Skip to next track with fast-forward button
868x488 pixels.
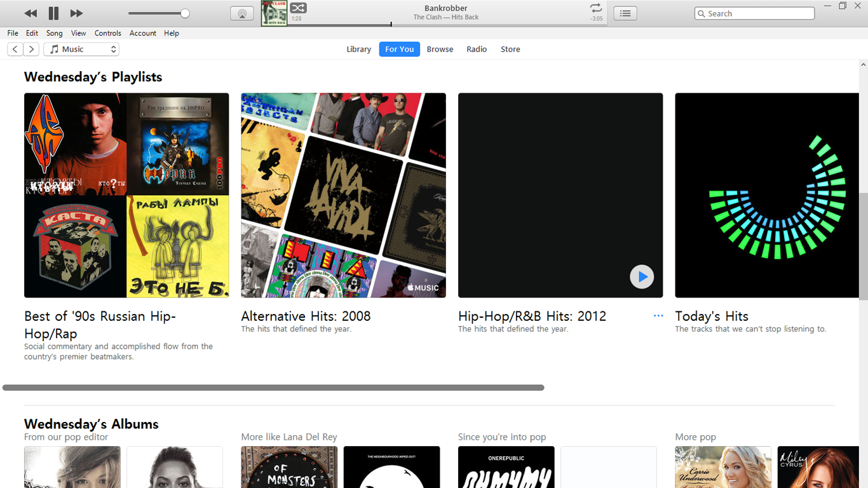[76, 13]
